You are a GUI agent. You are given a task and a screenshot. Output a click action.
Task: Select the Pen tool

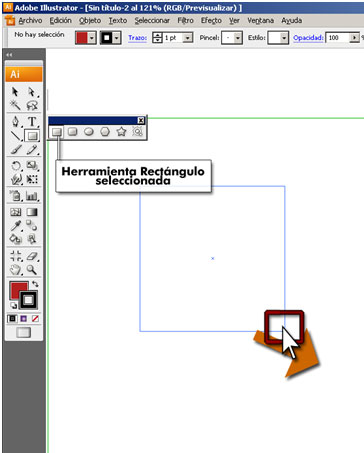[15, 122]
